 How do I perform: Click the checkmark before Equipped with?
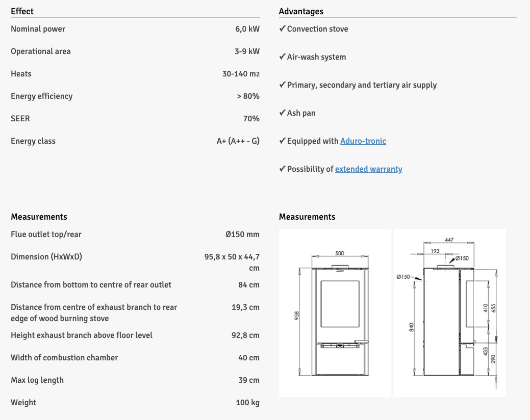[x=282, y=141]
